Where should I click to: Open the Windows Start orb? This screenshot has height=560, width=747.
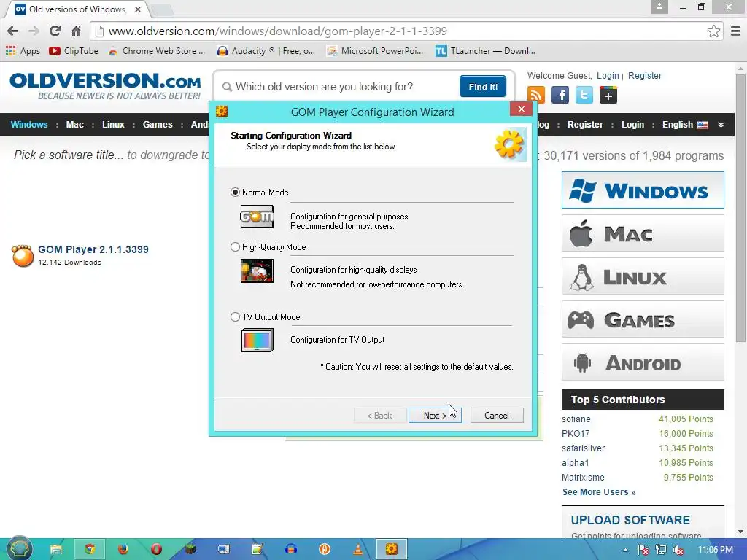click(x=18, y=549)
